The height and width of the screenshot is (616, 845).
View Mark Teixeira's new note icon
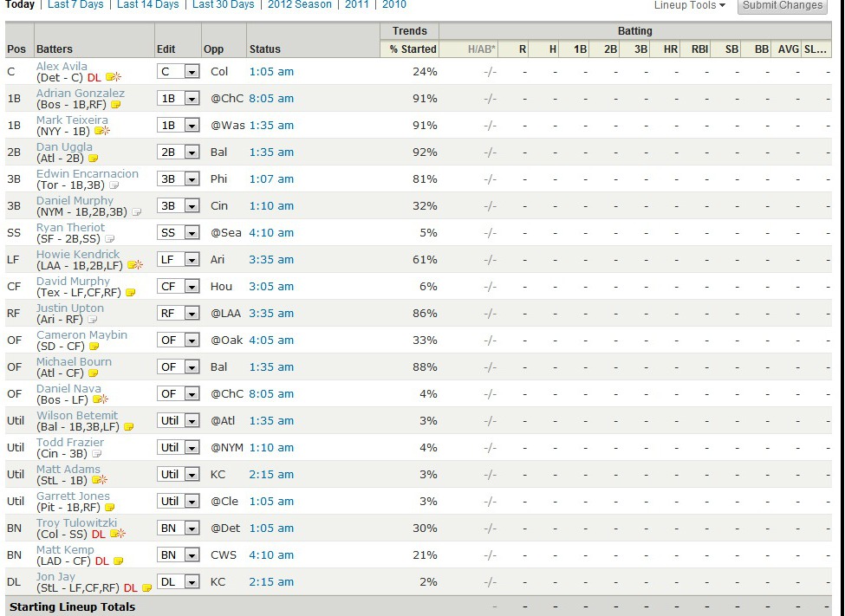(102, 131)
